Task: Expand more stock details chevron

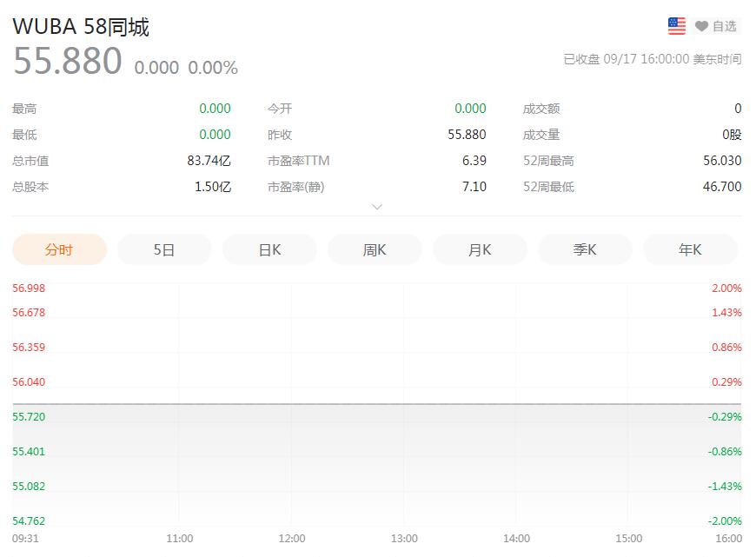Action: [x=377, y=207]
